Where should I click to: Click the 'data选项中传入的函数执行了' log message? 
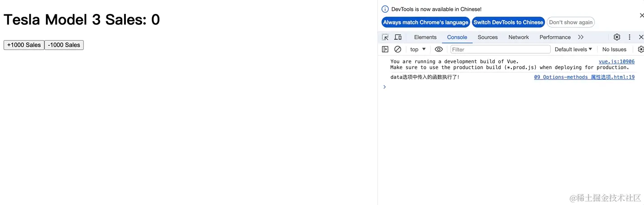[x=425, y=77]
